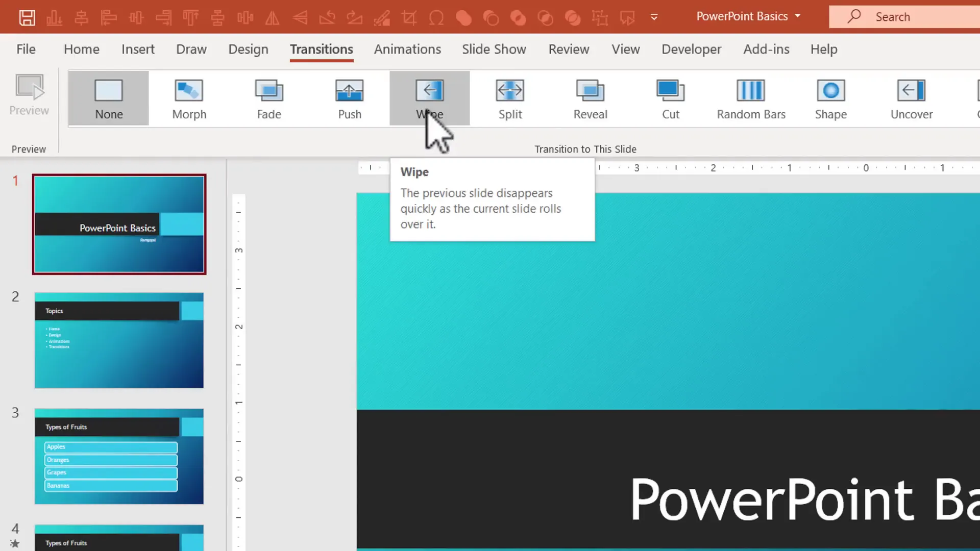Apply the Fade transition
The width and height of the screenshot is (980, 551).
pyautogui.click(x=269, y=98)
